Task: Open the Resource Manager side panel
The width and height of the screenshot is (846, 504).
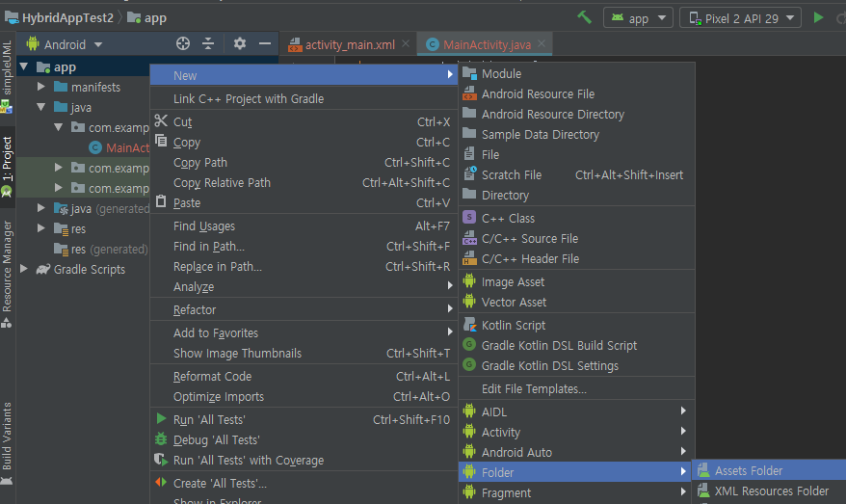Action: click(7, 274)
